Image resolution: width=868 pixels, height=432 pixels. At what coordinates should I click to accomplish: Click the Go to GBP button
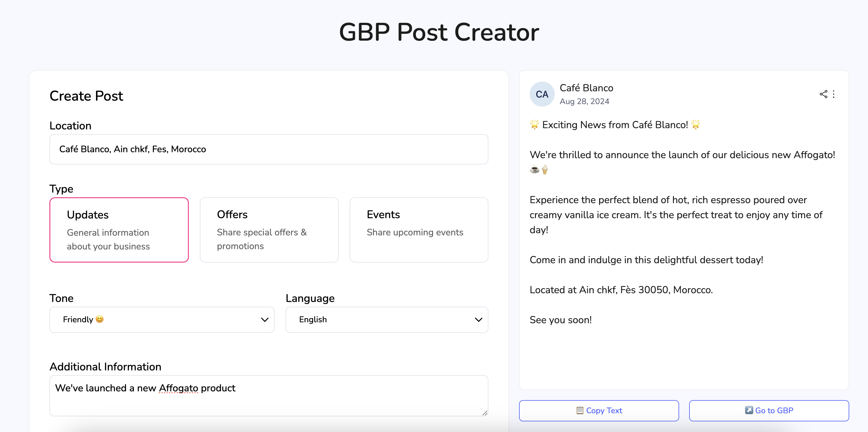pos(769,410)
